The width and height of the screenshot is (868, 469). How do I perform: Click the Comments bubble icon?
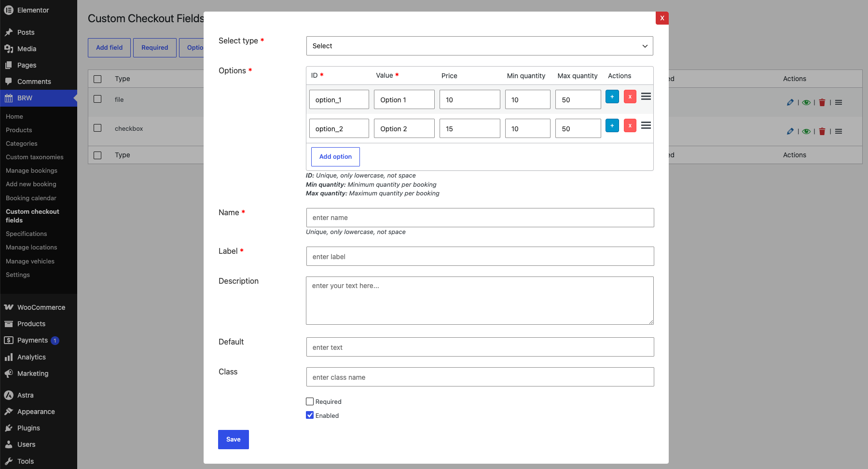coord(9,82)
